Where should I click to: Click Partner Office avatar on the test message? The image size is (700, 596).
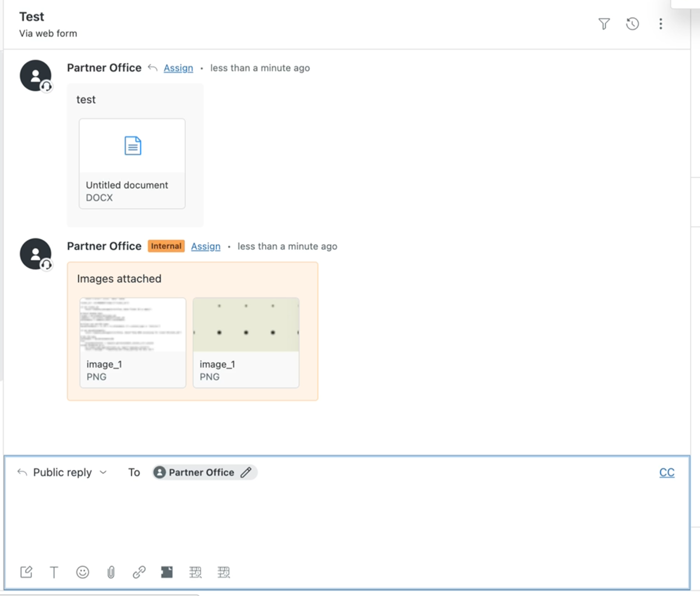click(36, 76)
